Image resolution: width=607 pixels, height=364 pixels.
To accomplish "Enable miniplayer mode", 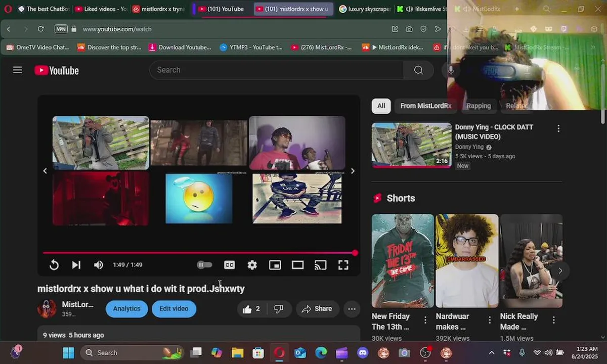I will tap(275, 265).
